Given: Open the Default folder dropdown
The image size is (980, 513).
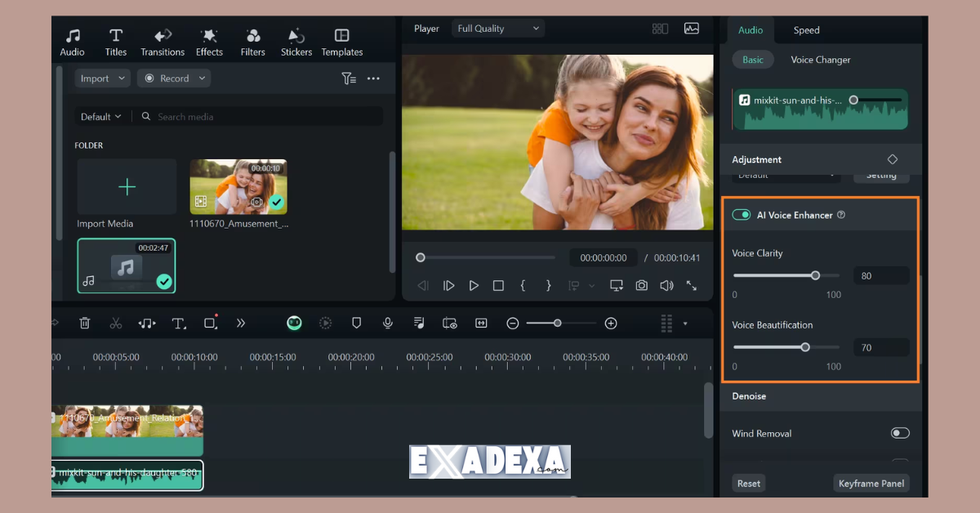Looking at the screenshot, I should (100, 116).
